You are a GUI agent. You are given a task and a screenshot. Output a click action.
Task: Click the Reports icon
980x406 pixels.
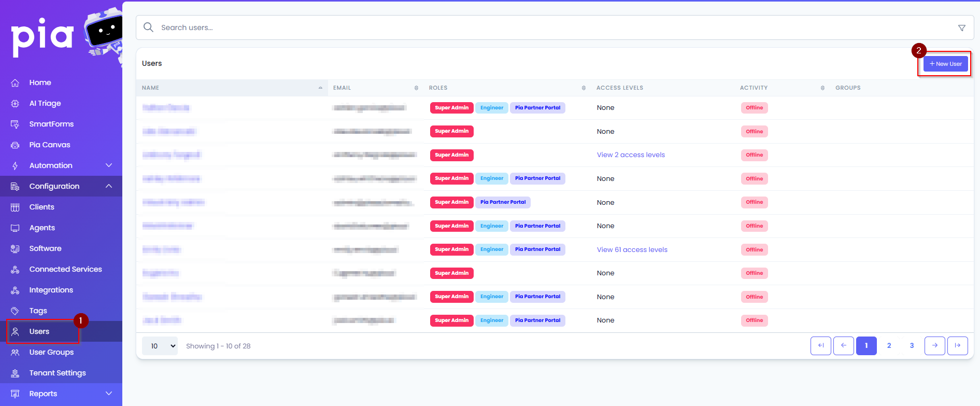[x=15, y=394]
